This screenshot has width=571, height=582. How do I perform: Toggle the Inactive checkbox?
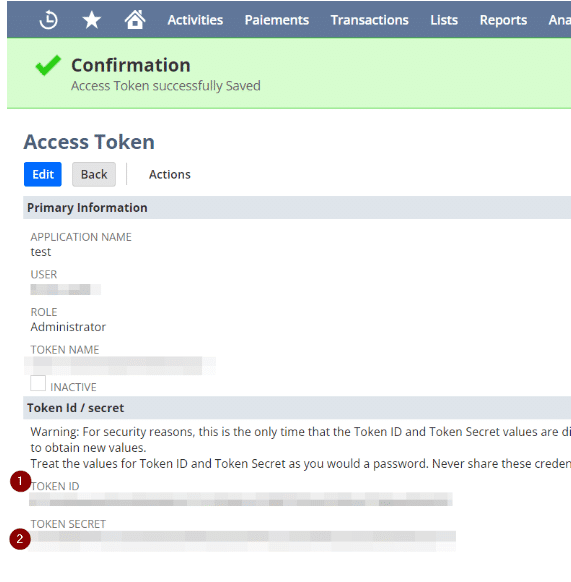[38, 383]
